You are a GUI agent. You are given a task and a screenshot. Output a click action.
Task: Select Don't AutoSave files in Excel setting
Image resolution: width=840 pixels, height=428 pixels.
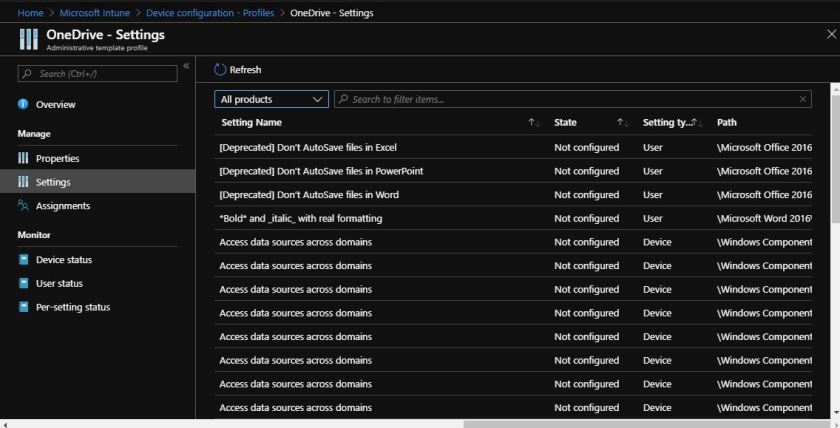pos(308,147)
